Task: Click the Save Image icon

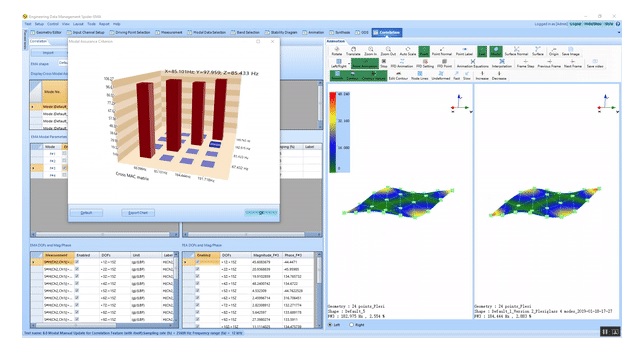Action: [x=571, y=51]
